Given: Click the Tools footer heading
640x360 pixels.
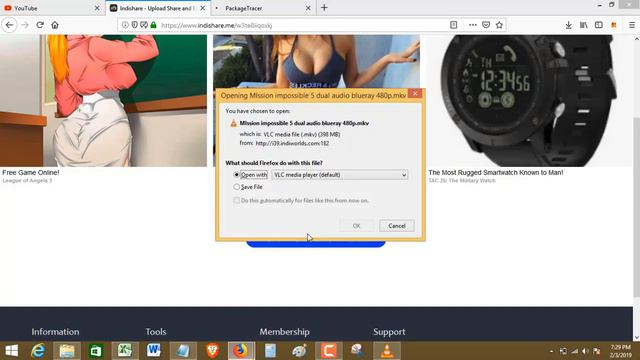Looking at the screenshot, I should [x=156, y=332].
